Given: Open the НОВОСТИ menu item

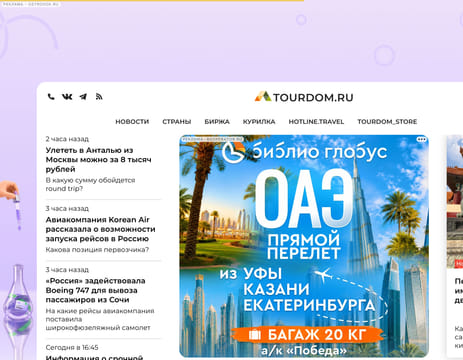Looking at the screenshot, I should pyautogui.click(x=132, y=122).
